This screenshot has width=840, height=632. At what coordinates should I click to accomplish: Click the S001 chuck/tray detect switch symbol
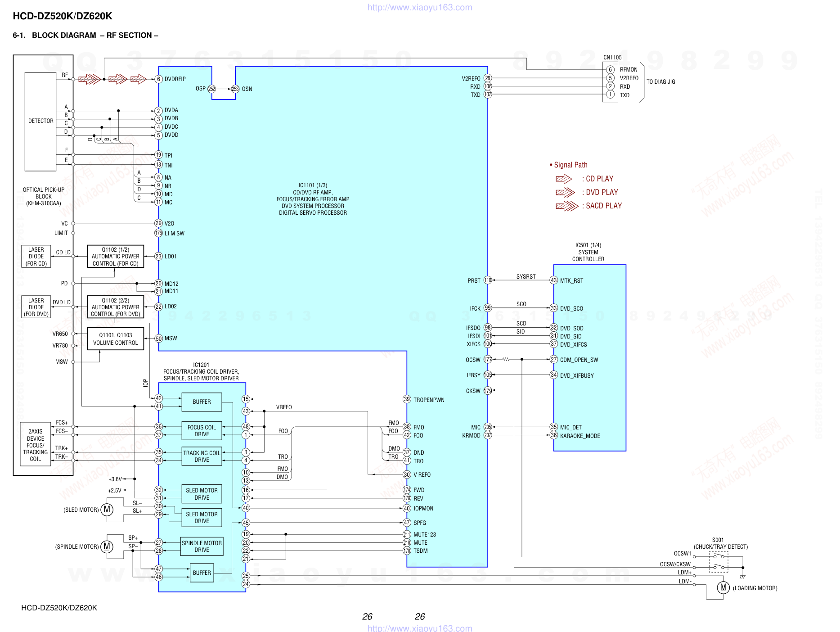[x=719, y=562]
